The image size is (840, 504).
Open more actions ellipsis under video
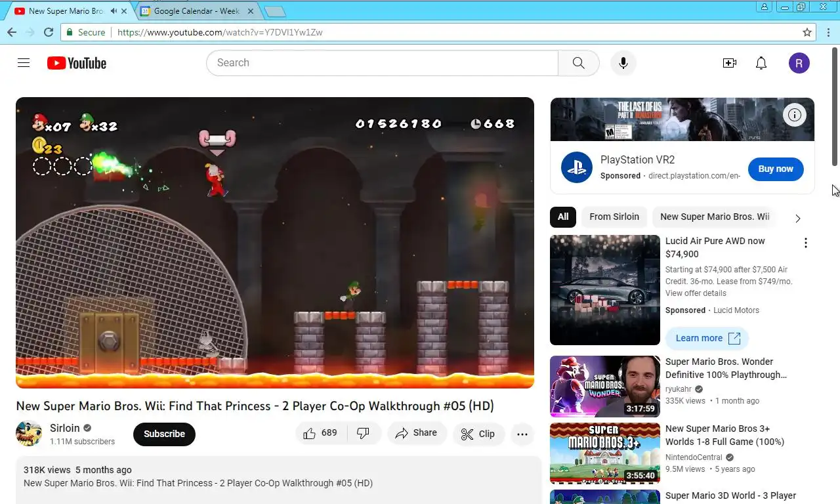522,434
